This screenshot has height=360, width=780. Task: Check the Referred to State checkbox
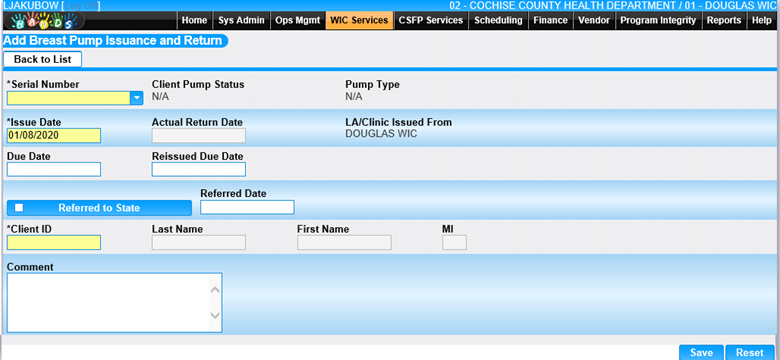pyautogui.click(x=19, y=207)
